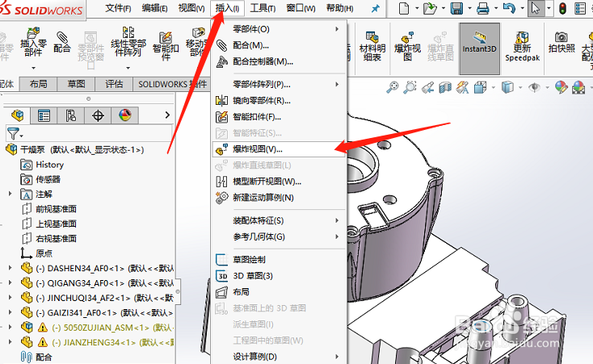Click the Save disk icon
This screenshot has width=593, height=364.
[x=456, y=8]
